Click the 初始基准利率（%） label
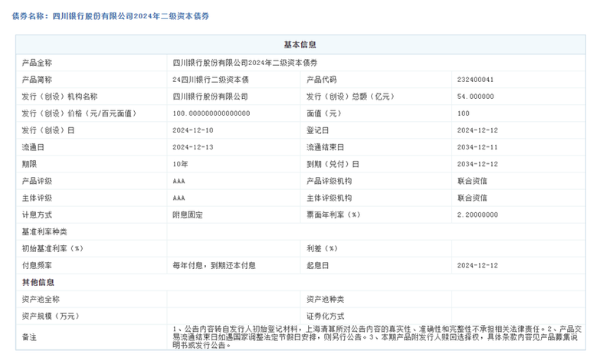Viewport: 613px width, 364px height. (x=52, y=248)
